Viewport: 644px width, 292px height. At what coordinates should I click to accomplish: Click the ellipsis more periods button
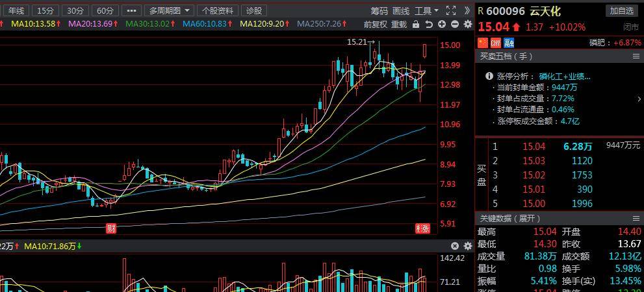pyautogui.click(x=131, y=10)
